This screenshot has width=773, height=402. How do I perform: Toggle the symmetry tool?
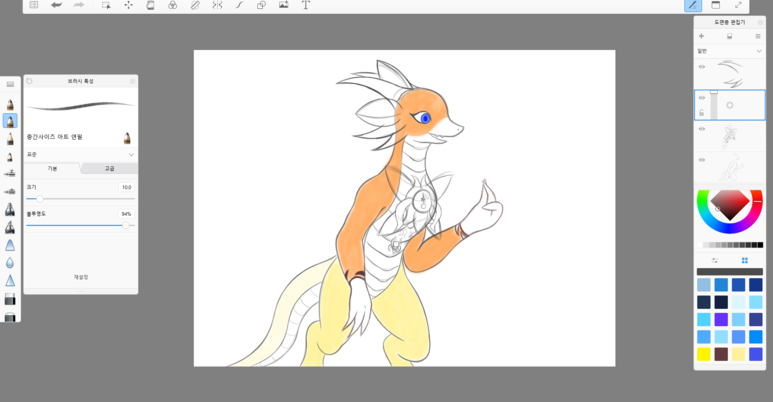click(217, 5)
